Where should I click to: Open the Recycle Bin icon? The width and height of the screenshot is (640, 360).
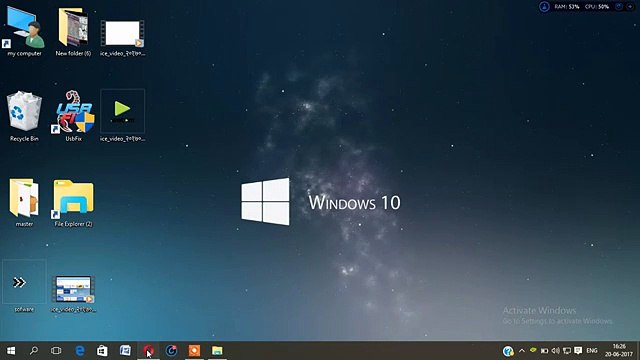pyautogui.click(x=24, y=116)
